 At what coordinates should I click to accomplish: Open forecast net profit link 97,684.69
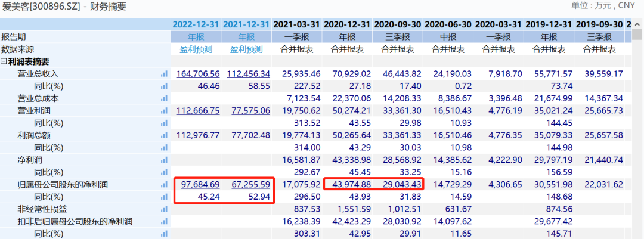coord(200,185)
